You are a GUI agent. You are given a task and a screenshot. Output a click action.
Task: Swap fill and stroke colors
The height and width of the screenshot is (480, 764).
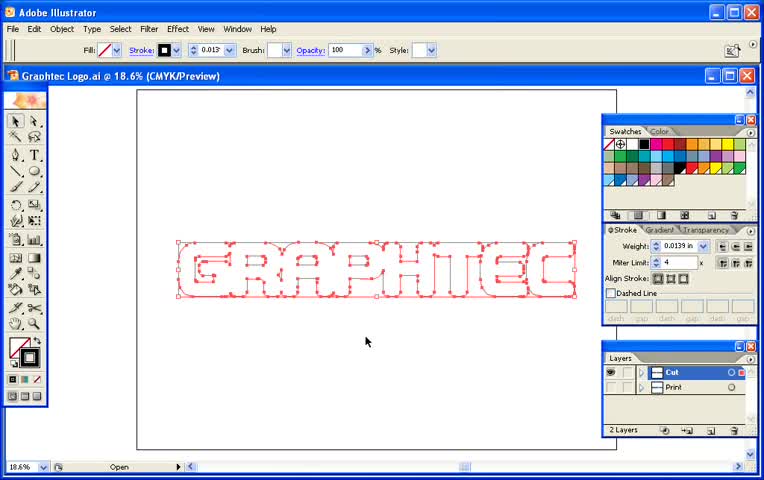point(37,341)
